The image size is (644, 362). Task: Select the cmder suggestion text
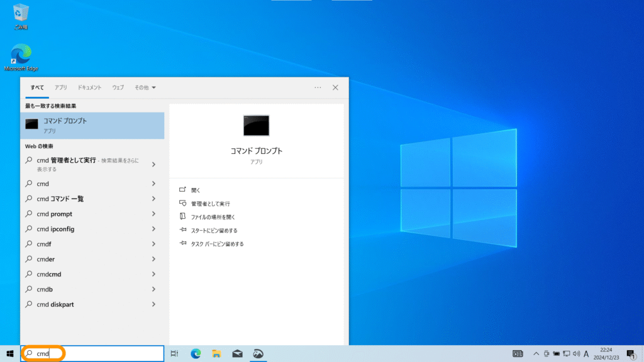pos(45,259)
